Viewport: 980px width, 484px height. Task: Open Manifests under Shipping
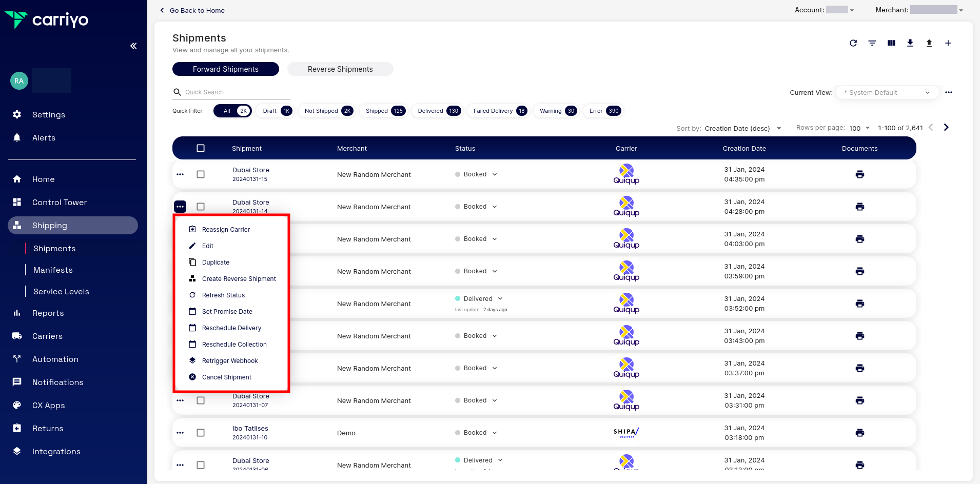tap(53, 270)
